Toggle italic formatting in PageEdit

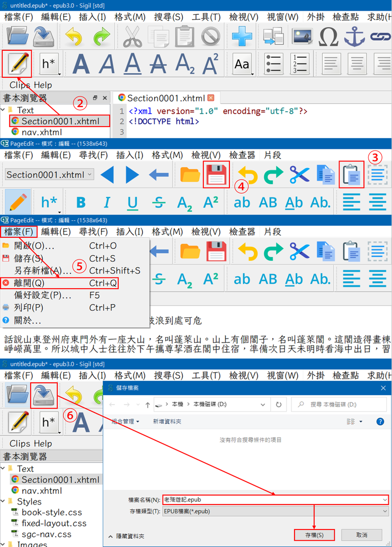coord(107,202)
